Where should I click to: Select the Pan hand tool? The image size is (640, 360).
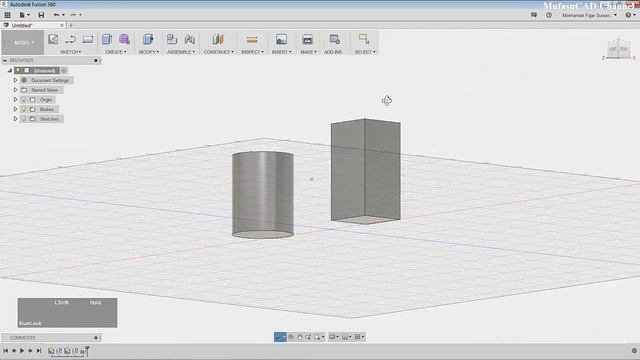pyautogui.click(x=300, y=337)
